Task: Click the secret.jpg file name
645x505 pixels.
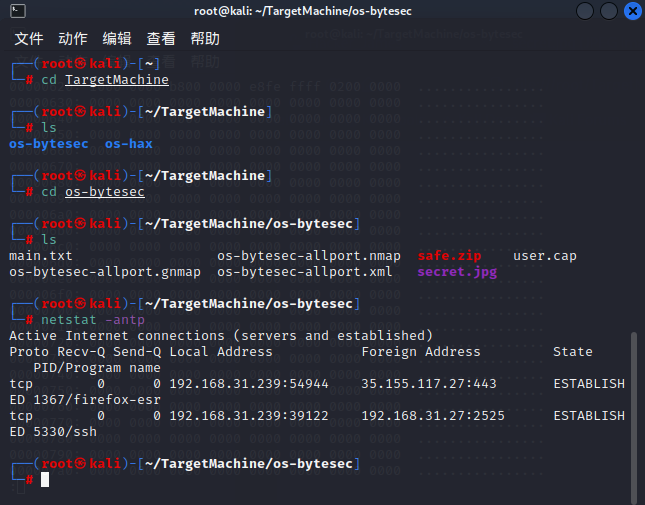Action: tap(457, 272)
